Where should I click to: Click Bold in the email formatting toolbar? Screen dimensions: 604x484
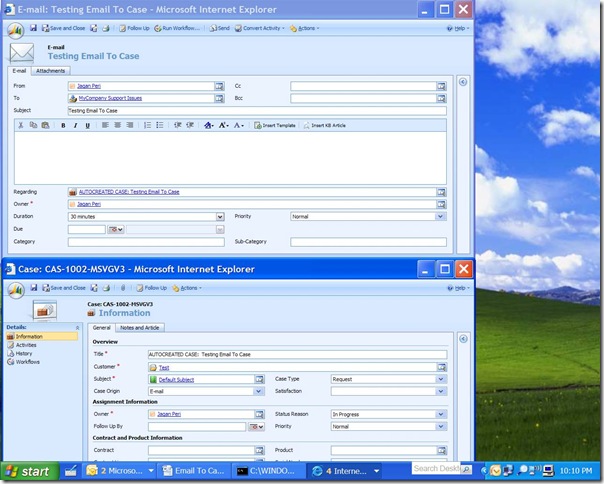point(63,125)
